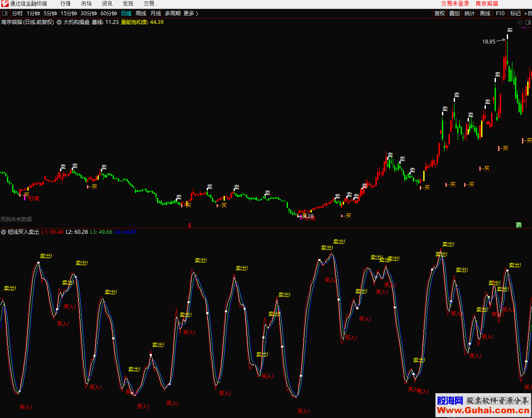Open the 交易 menu

pos(149,3)
